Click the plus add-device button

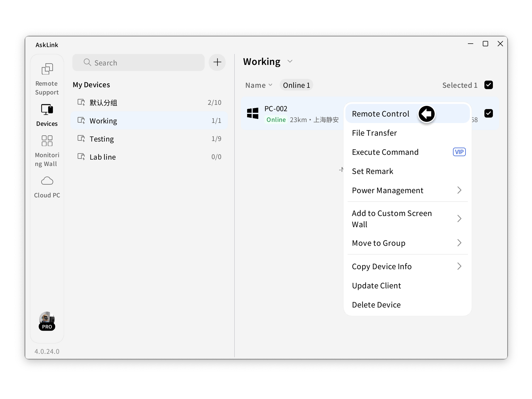tap(217, 63)
